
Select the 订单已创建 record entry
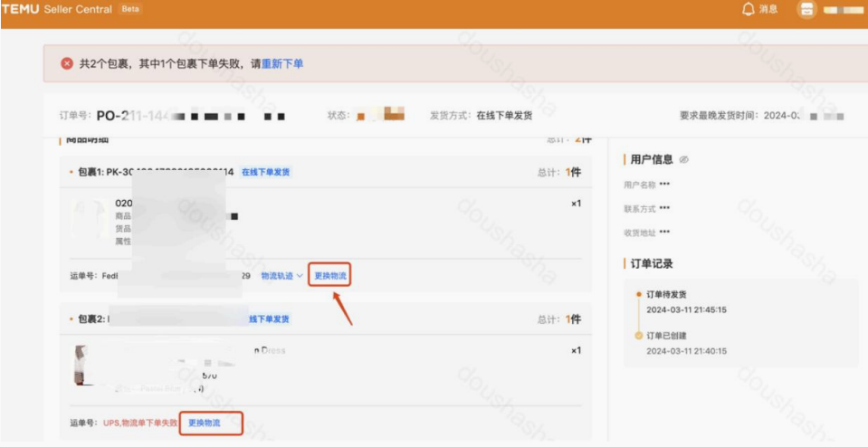click(x=666, y=336)
